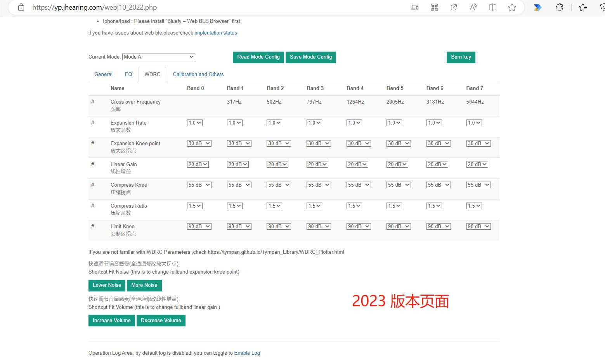Open the Calibration and Others tab
The image size is (605, 364).
(198, 74)
